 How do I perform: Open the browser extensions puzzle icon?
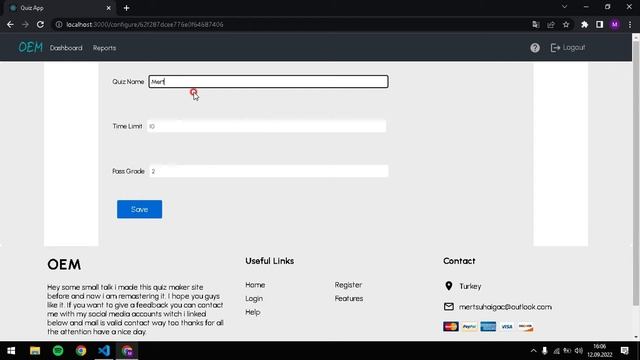(584, 24)
